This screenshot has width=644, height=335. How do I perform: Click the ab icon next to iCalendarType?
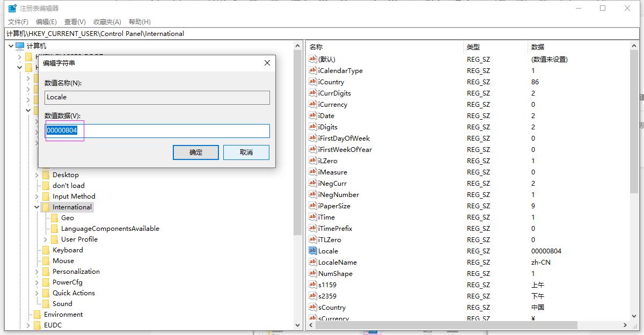point(312,70)
